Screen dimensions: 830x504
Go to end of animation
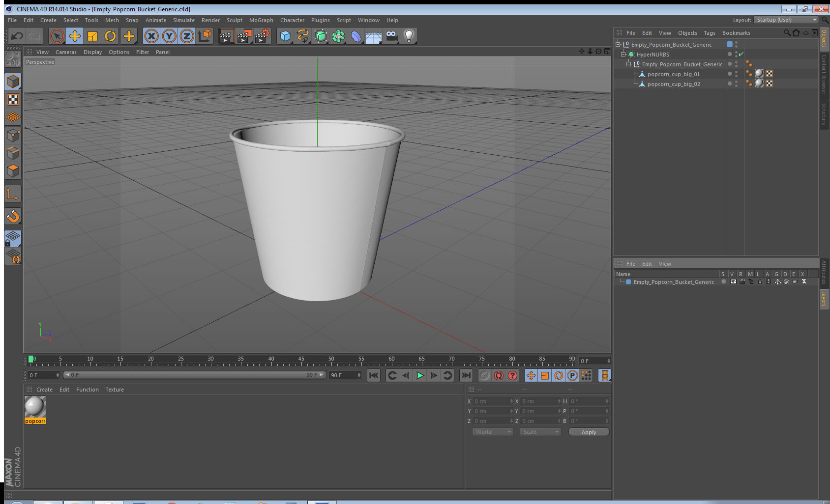[x=466, y=375]
